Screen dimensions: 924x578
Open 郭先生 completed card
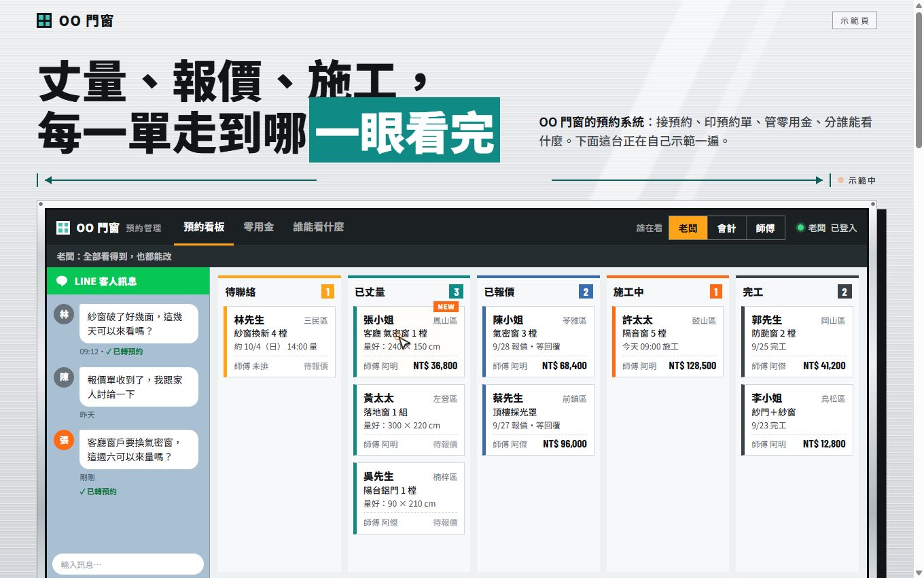coord(797,342)
